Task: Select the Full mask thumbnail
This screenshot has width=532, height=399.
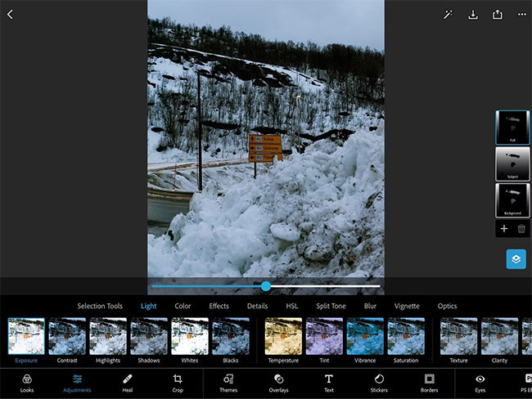Action: point(512,128)
